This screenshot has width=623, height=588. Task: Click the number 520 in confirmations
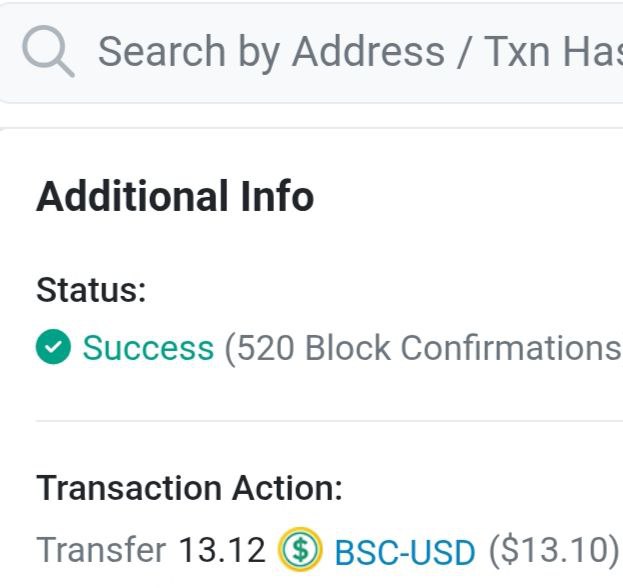[x=265, y=348]
